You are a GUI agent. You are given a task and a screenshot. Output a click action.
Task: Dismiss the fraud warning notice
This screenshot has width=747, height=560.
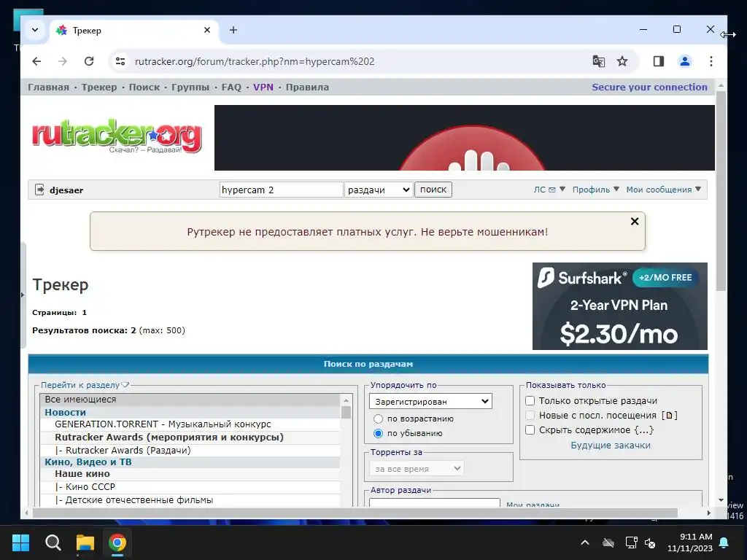[635, 222]
